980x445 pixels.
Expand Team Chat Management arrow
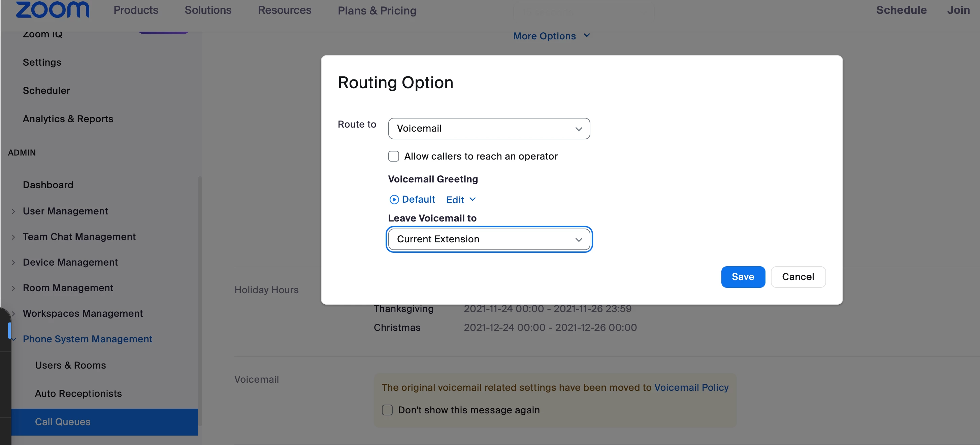[13, 237]
